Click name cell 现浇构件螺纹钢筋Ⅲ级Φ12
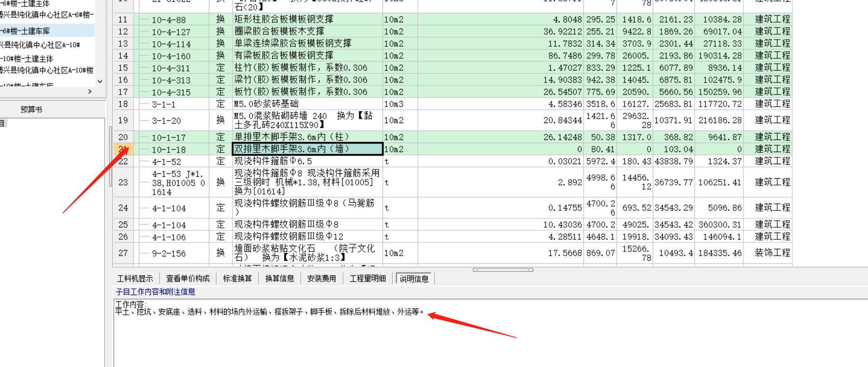 307,237
